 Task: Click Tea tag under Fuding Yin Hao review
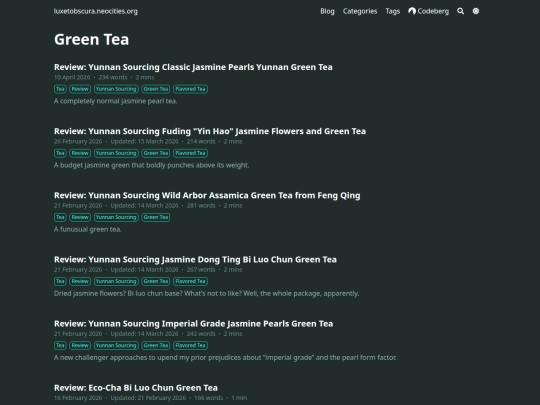60,153
